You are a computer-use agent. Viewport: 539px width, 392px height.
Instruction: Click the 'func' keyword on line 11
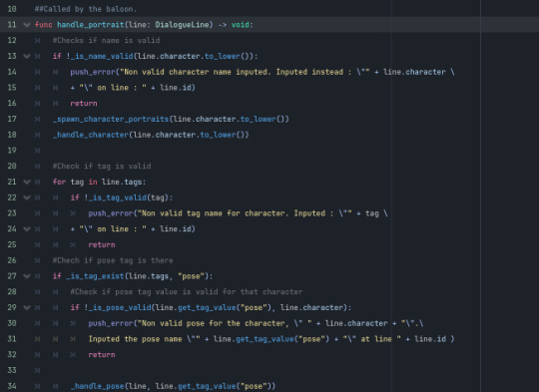tap(43, 25)
